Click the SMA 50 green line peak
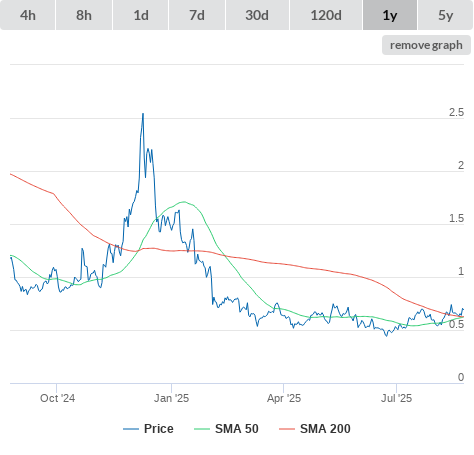Viewport: 474px width, 455px height. [x=184, y=202]
